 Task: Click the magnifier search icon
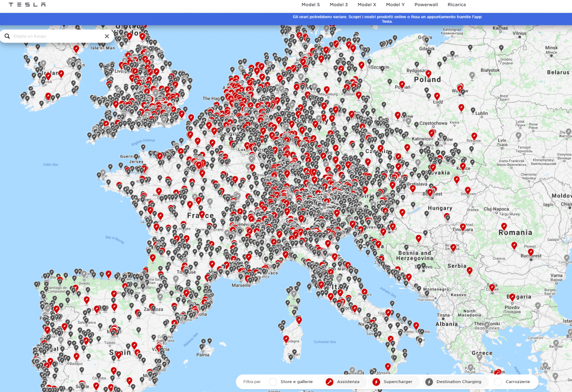click(7, 36)
